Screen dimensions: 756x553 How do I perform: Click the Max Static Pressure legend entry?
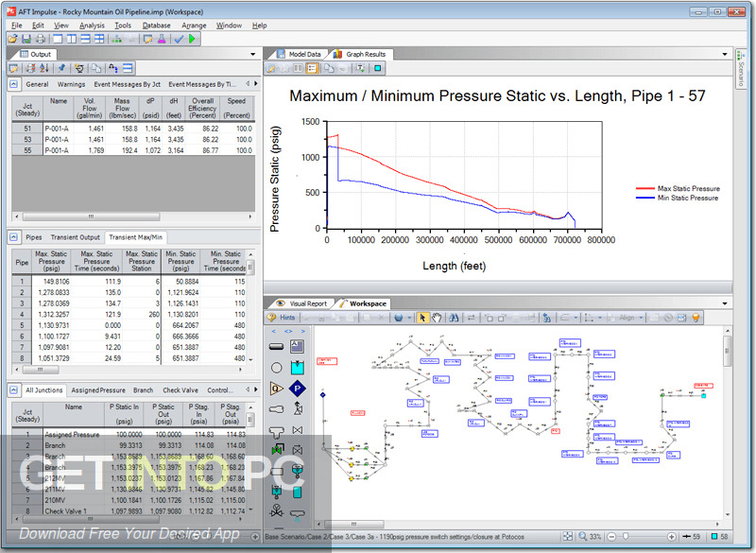[678, 188]
